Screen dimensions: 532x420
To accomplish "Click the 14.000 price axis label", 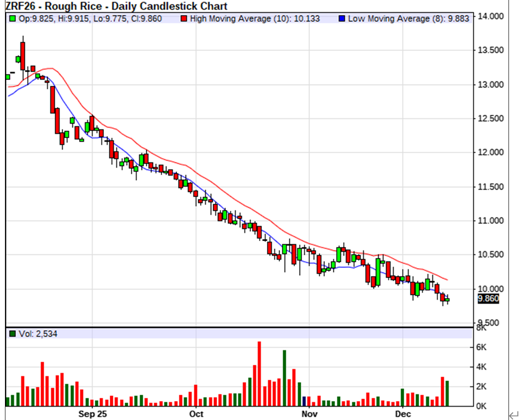I will point(490,16).
